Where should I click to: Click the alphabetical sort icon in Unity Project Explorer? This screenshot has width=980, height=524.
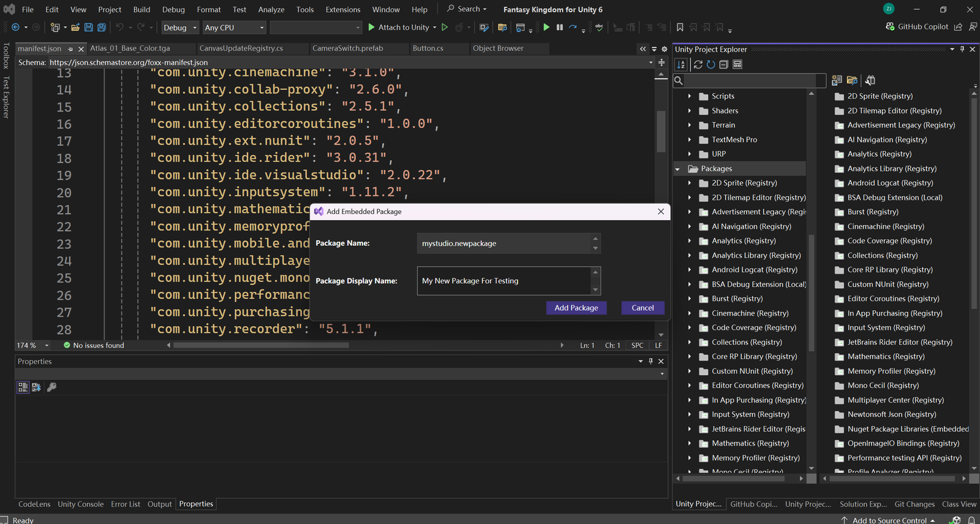pos(681,64)
